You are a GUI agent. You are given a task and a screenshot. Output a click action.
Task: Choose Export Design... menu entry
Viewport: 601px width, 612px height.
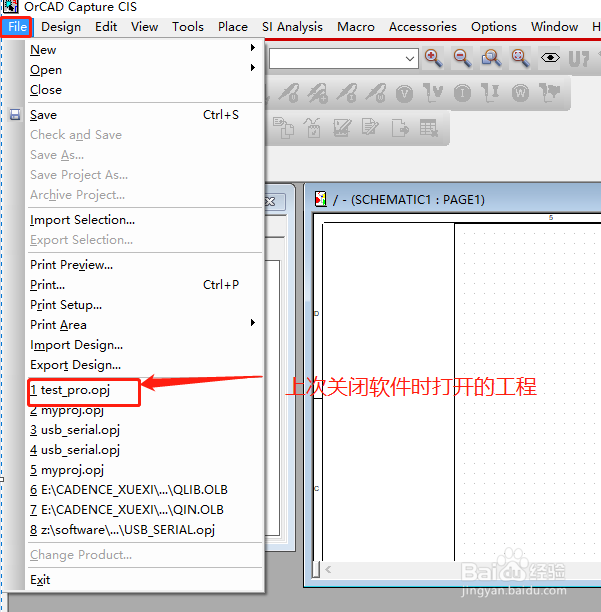[145, 365]
